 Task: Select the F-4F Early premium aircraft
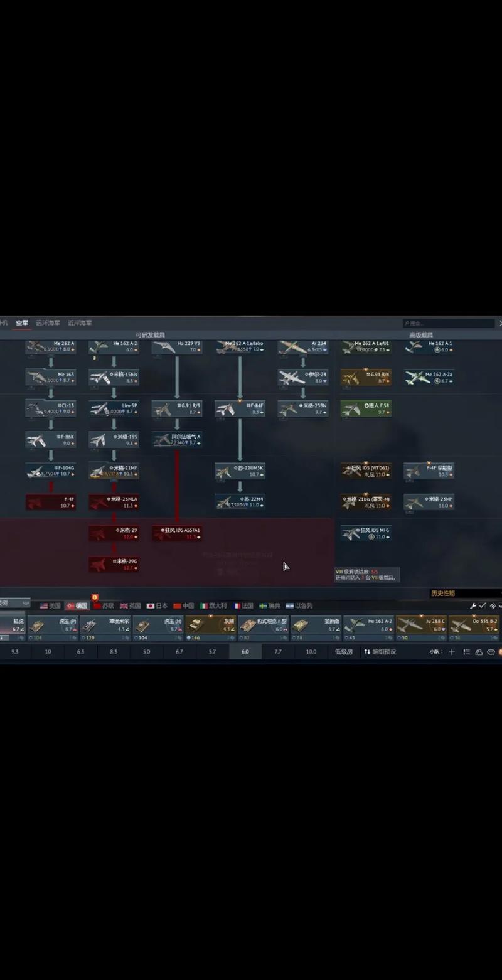[429, 471]
